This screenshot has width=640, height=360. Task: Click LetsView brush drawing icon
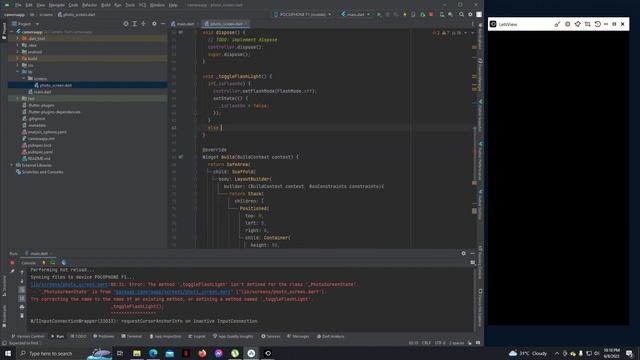pyautogui.click(x=557, y=24)
